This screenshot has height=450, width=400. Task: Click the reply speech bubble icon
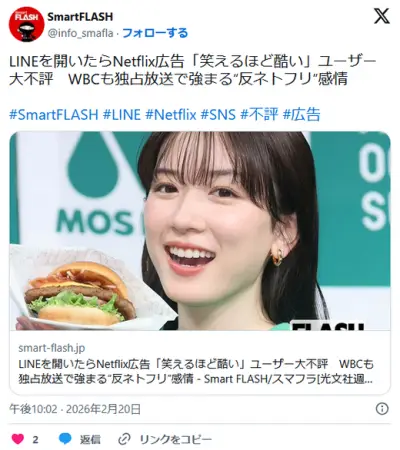click(65, 439)
